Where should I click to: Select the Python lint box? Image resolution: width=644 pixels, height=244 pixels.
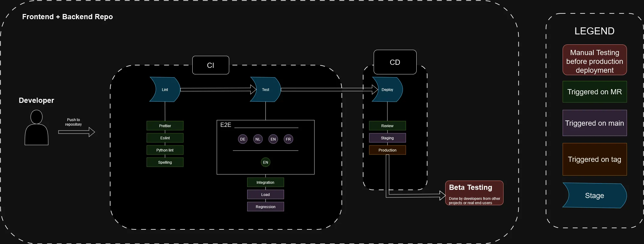tap(165, 150)
